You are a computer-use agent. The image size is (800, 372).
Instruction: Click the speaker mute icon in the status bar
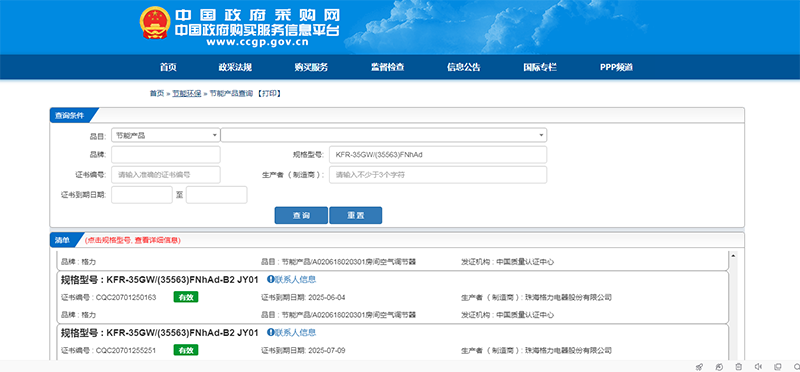758,366
